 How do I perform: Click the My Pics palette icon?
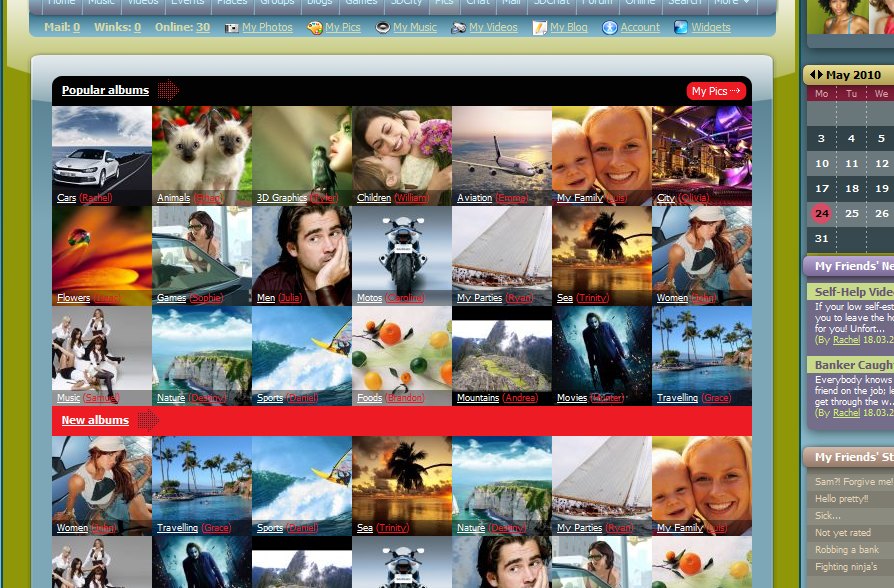click(315, 28)
